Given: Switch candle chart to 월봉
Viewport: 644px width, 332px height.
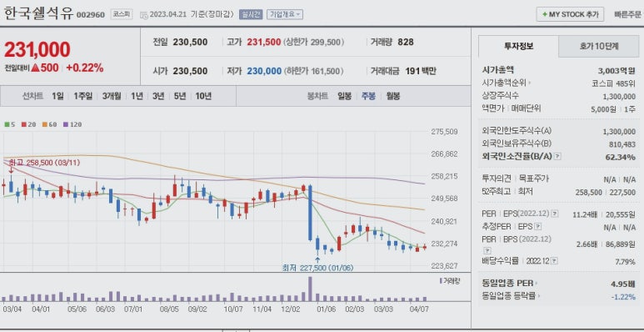Looking at the screenshot, I should 392,96.
